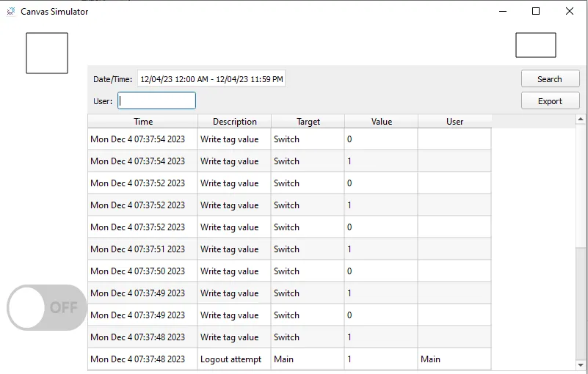
Task: Sort by the Description column header
Action: pyautogui.click(x=234, y=122)
